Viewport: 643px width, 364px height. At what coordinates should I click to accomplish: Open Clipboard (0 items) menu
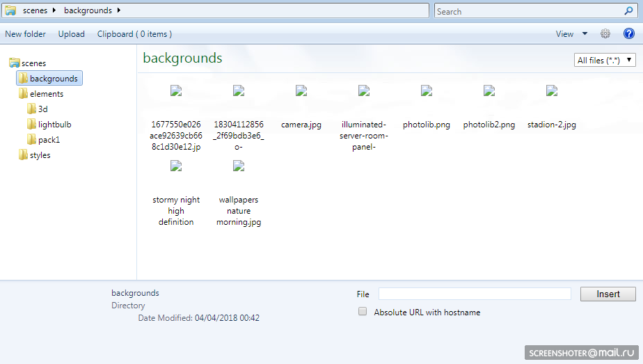click(x=134, y=34)
